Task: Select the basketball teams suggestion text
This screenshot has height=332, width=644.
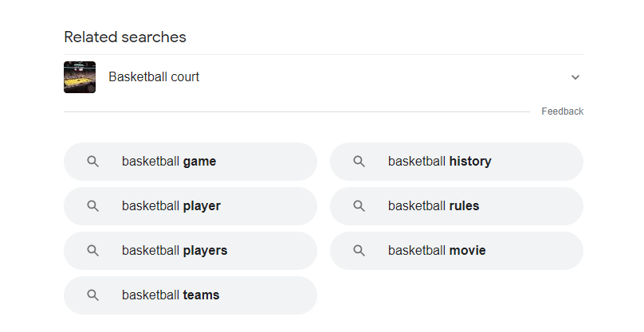Action: 171,295
